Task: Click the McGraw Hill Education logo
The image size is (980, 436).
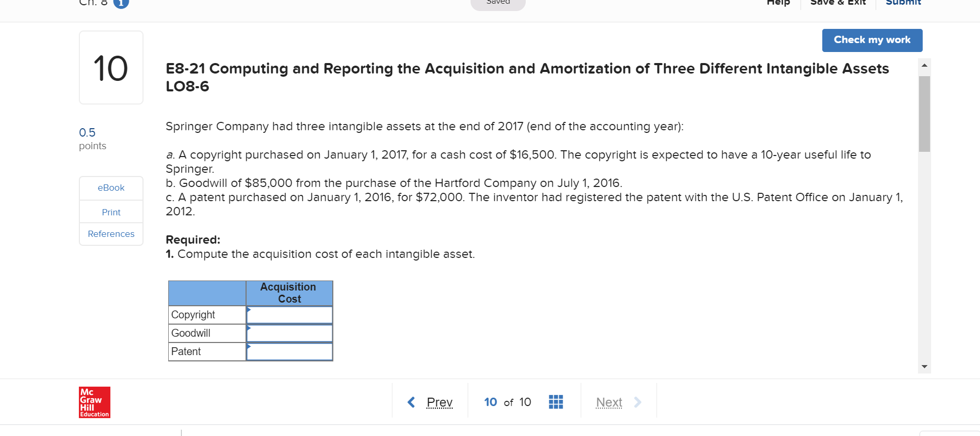Action: coord(95,402)
